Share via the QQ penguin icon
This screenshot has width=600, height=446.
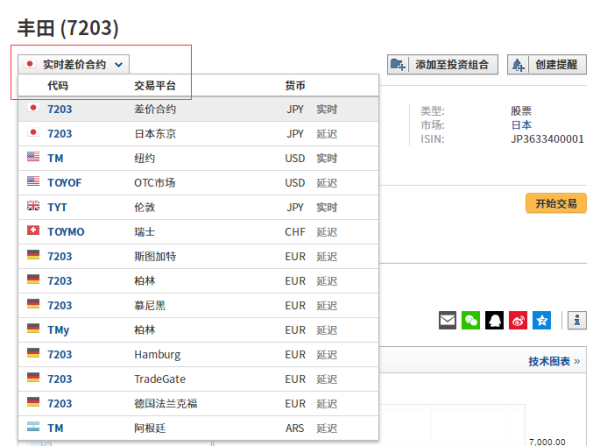click(x=494, y=320)
